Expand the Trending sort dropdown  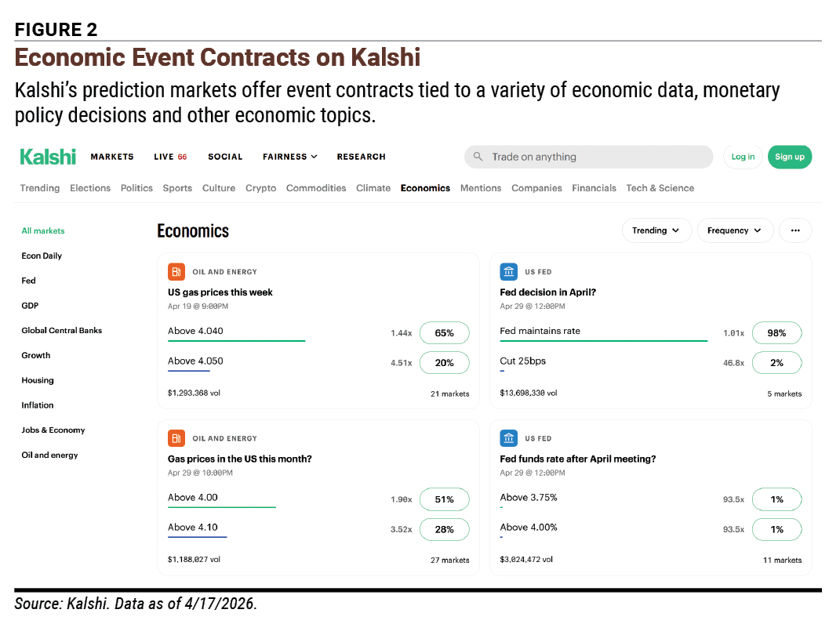(x=656, y=230)
